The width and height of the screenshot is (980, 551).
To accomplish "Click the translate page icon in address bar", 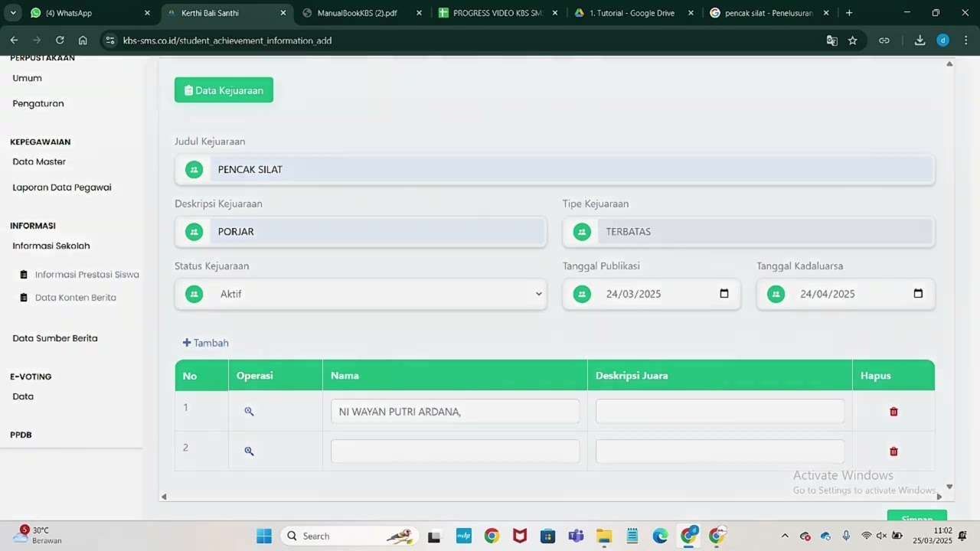I will (x=831, y=41).
